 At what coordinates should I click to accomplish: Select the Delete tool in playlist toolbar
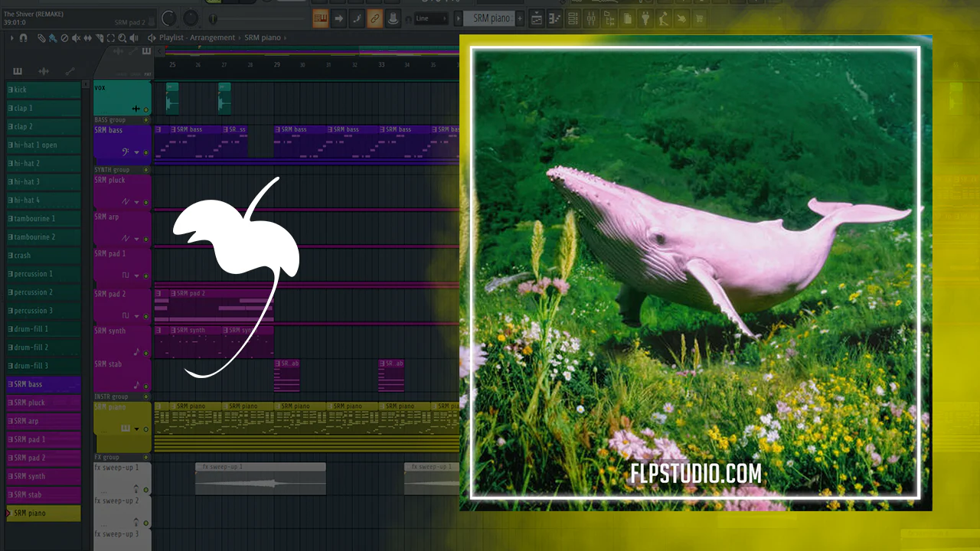point(64,37)
